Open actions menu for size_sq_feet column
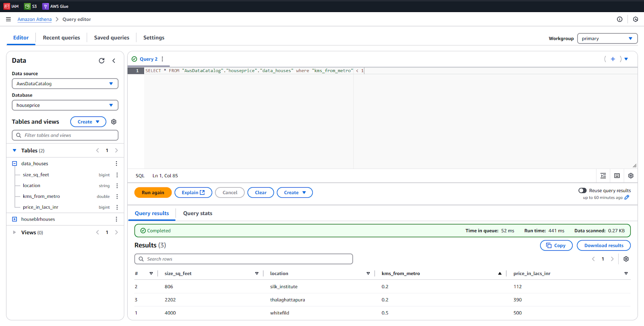The image size is (644, 326). tap(117, 175)
